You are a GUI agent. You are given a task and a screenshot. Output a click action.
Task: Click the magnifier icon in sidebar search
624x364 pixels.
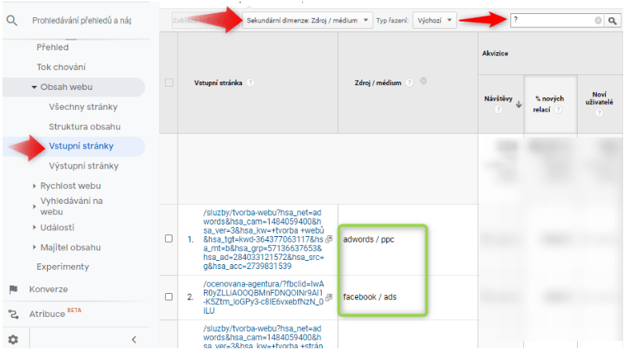pos(12,21)
